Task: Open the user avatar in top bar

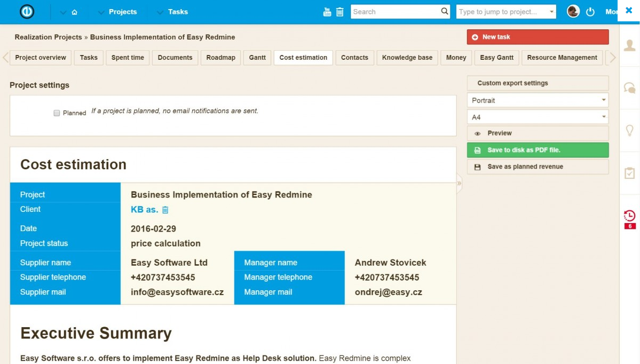Action: (x=573, y=11)
